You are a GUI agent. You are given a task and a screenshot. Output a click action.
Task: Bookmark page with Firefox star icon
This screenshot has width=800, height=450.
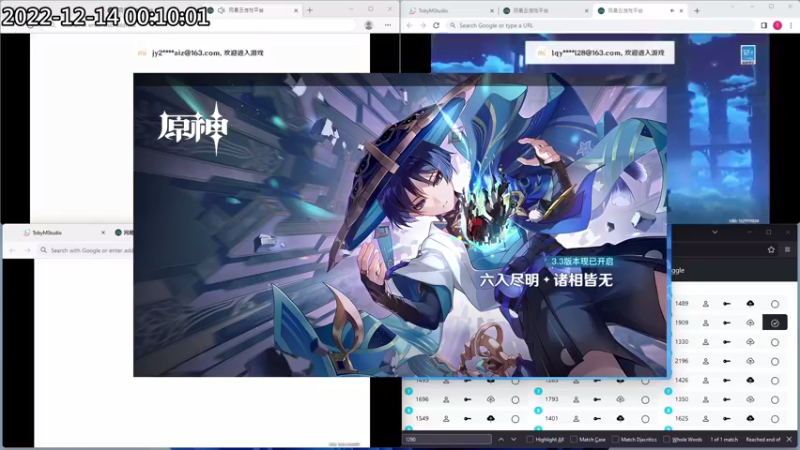[x=771, y=249]
